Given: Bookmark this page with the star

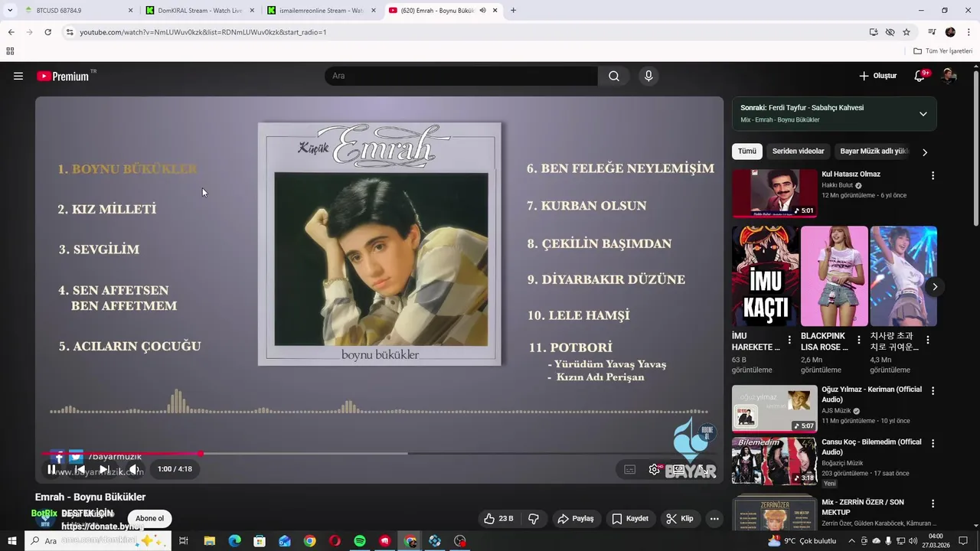Looking at the screenshot, I should point(906,32).
